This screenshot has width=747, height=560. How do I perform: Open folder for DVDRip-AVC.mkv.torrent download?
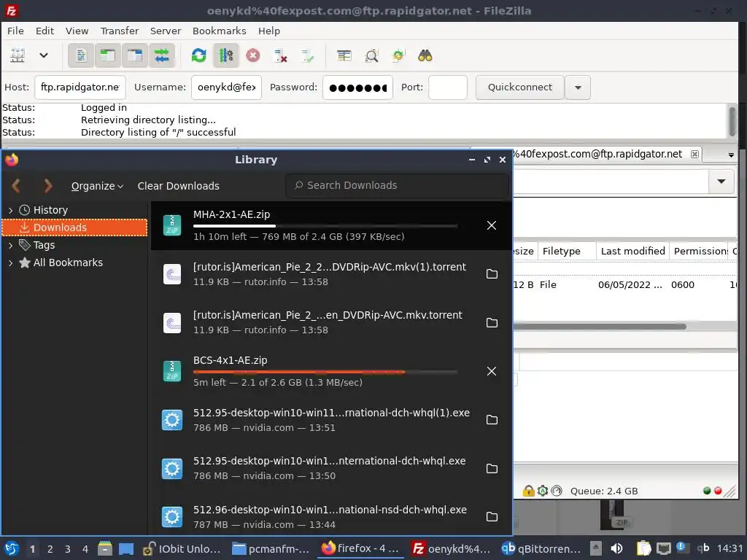pyautogui.click(x=492, y=322)
